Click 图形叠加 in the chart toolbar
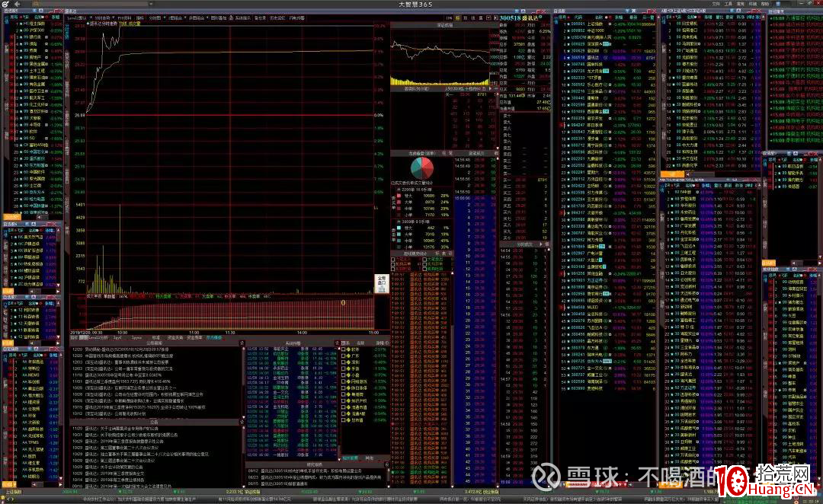 [x=219, y=18]
